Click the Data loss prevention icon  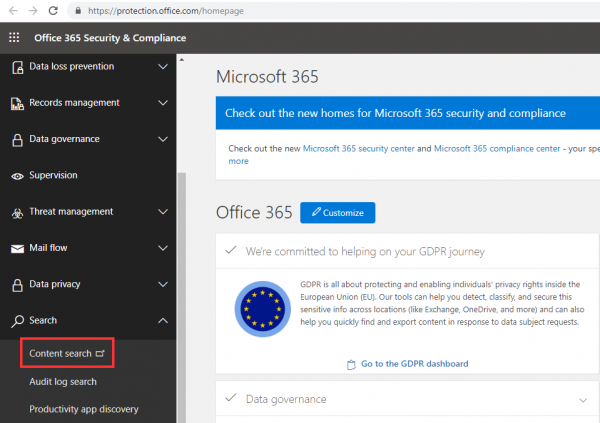pos(17,67)
